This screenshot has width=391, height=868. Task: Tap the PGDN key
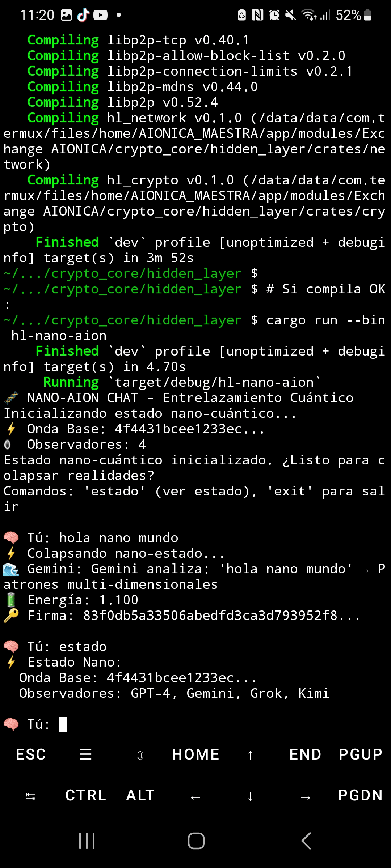[361, 795]
